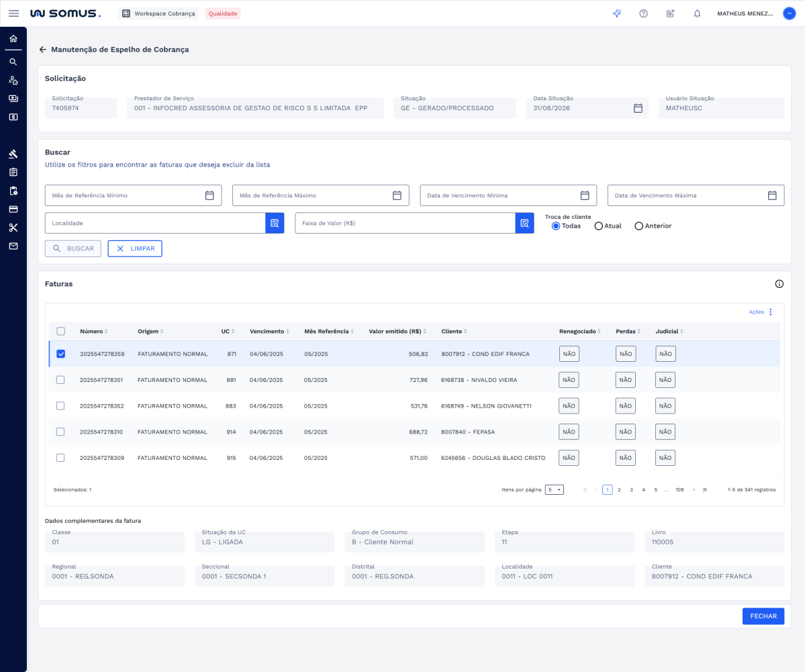Open the clipboard with clock sidebar icon

click(13, 191)
